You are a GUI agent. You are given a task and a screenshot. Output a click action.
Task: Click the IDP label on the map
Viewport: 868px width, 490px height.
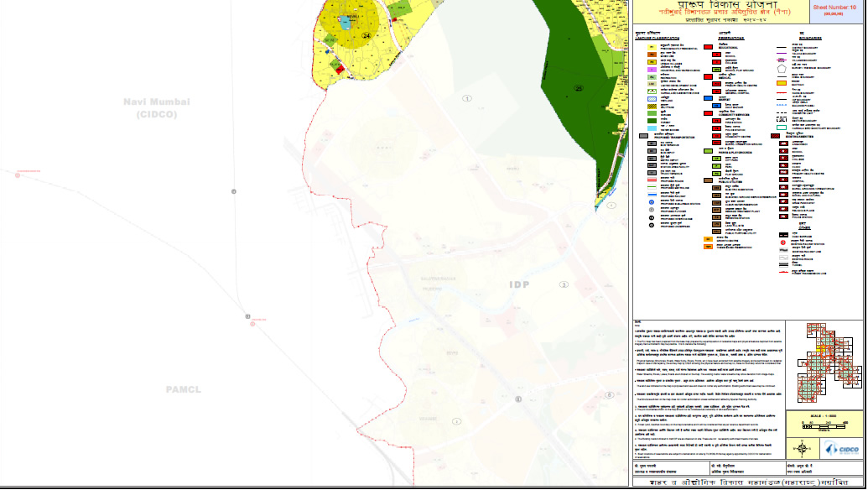pos(519,284)
